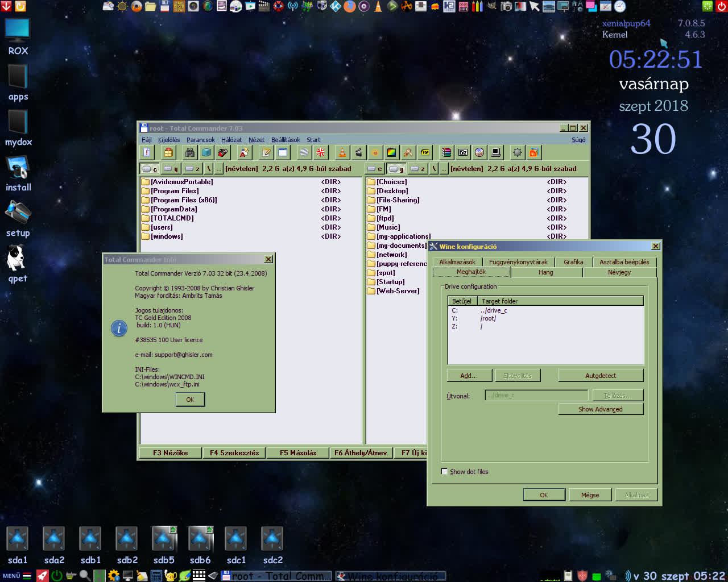This screenshot has height=582, width=728.
Task: Open the ROX desktop icon
Action: point(18,37)
